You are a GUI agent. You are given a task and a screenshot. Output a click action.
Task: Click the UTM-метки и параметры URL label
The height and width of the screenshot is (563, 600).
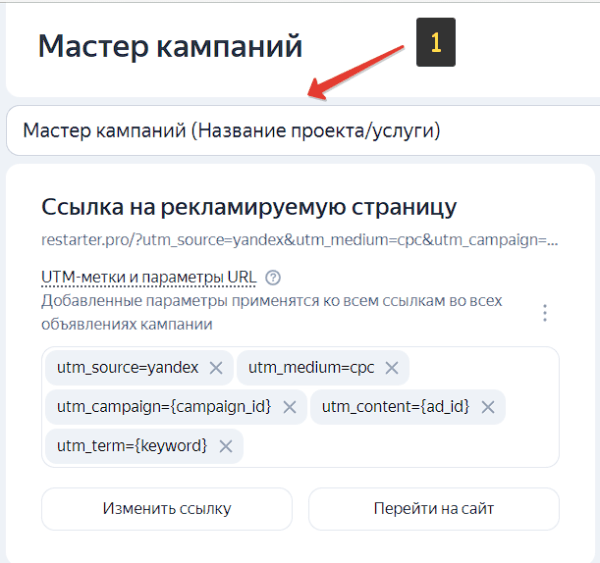coord(149,278)
